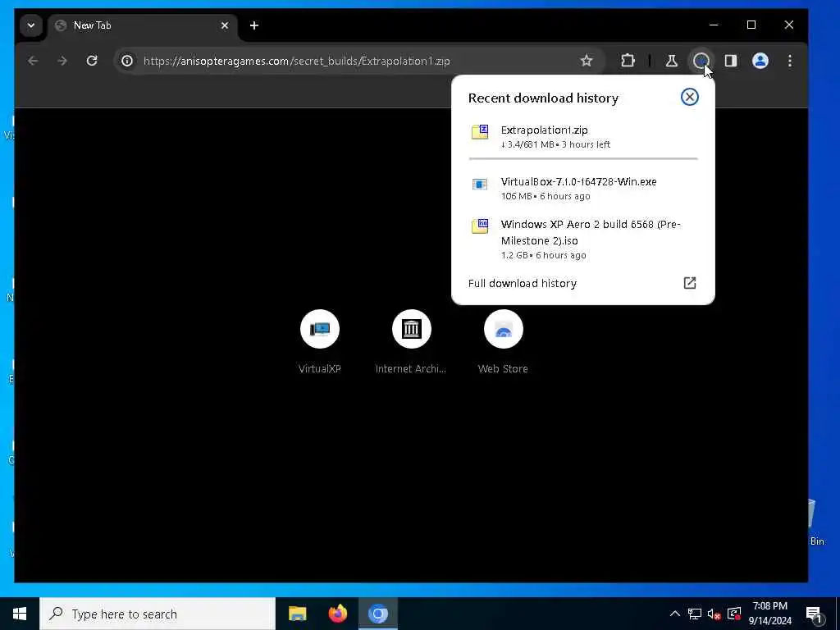Image resolution: width=840 pixels, height=630 pixels.
Task: Show hidden system tray icons
Action: tap(675, 614)
